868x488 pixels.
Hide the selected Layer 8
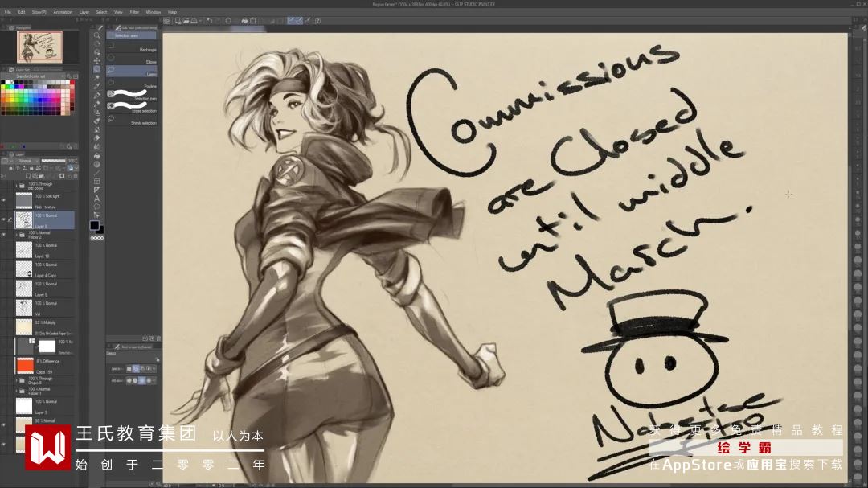tap(4, 220)
